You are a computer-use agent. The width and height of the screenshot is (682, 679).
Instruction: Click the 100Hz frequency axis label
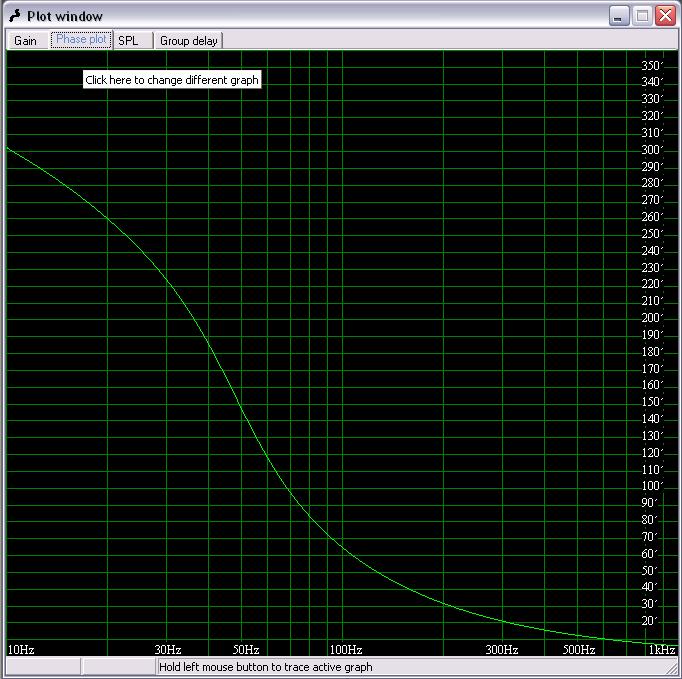[x=346, y=649]
